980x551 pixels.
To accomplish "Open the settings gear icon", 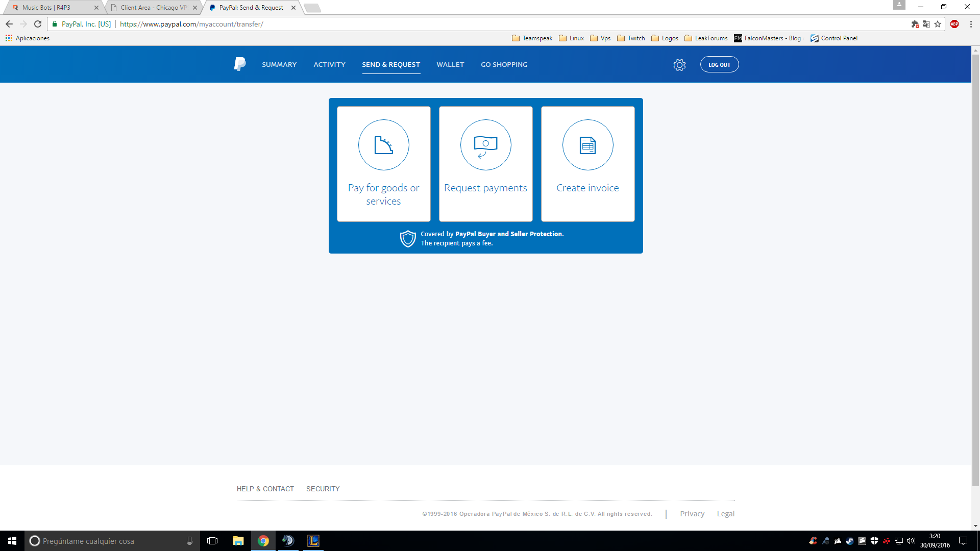I will click(x=679, y=65).
